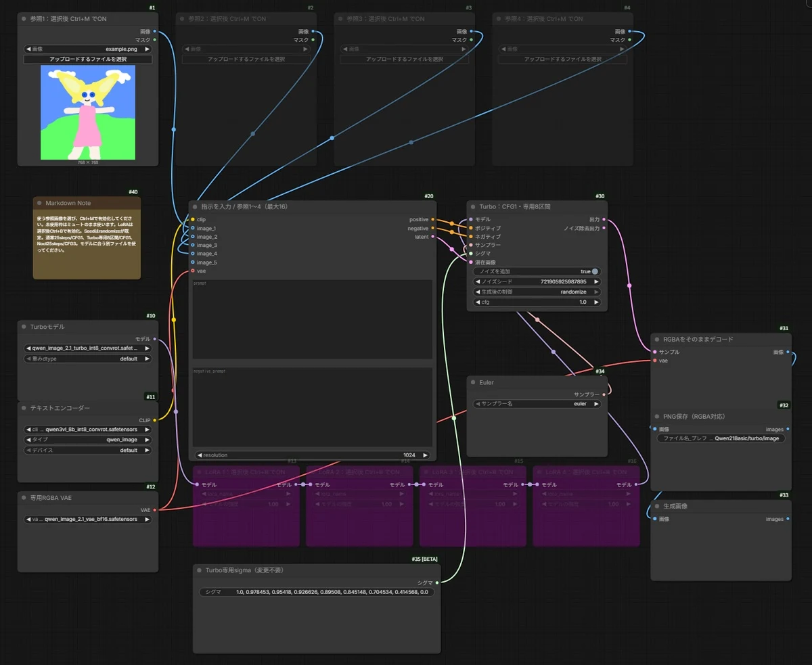Click the upload file button in 参照3 node
This screenshot has width=812, height=665.
coord(405,60)
